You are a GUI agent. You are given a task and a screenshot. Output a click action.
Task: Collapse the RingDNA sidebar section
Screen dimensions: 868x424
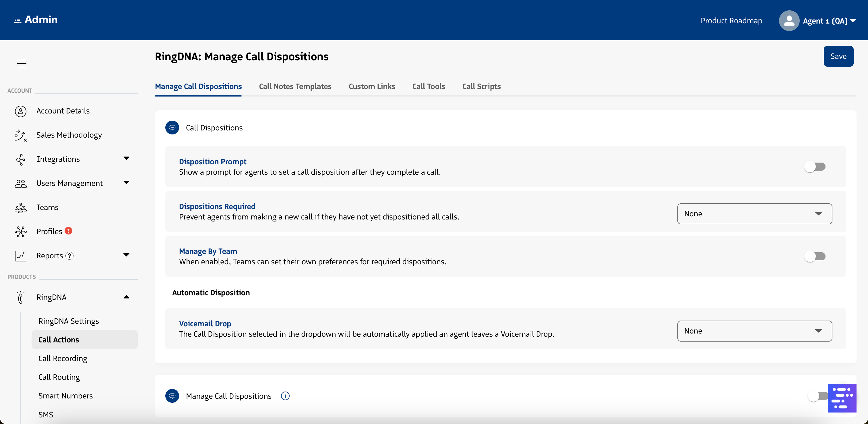click(x=126, y=297)
